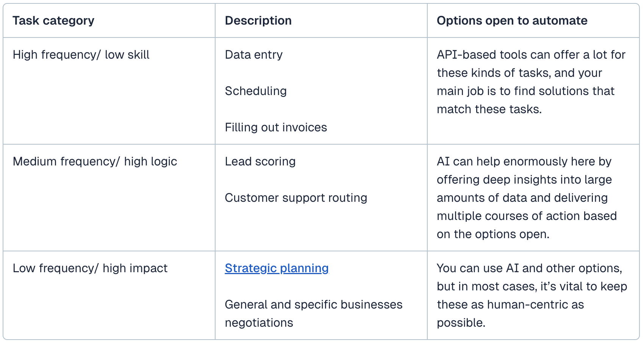Open the Strategic planning link
Screen dimensions: 644x343
point(277,268)
